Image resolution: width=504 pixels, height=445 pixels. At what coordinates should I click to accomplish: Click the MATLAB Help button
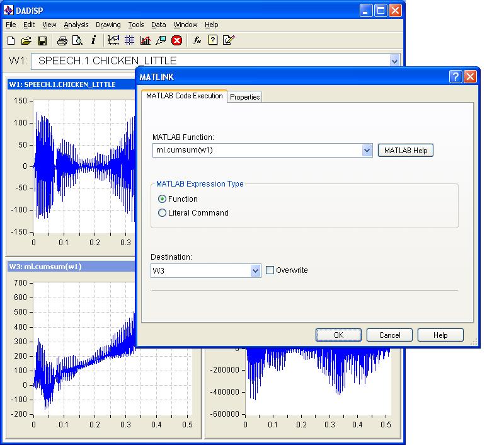tap(406, 151)
